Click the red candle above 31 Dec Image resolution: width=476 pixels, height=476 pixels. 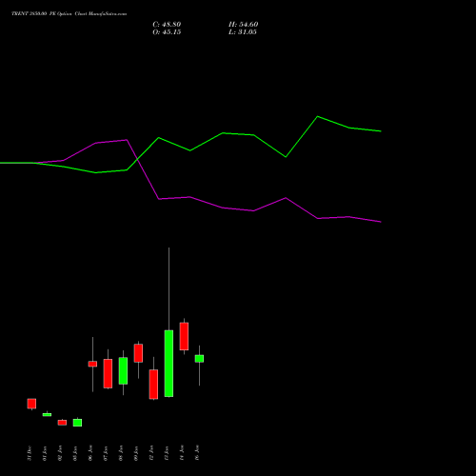click(31, 404)
